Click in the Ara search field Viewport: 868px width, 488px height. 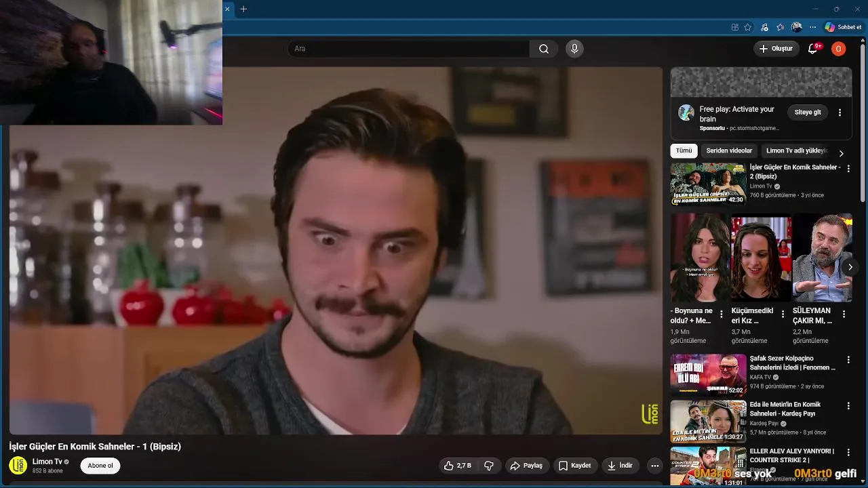point(409,49)
